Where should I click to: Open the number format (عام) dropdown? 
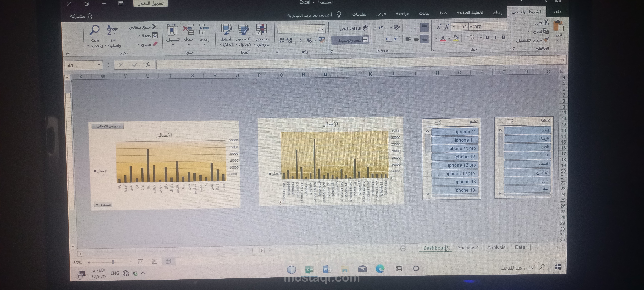pos(280,29)
